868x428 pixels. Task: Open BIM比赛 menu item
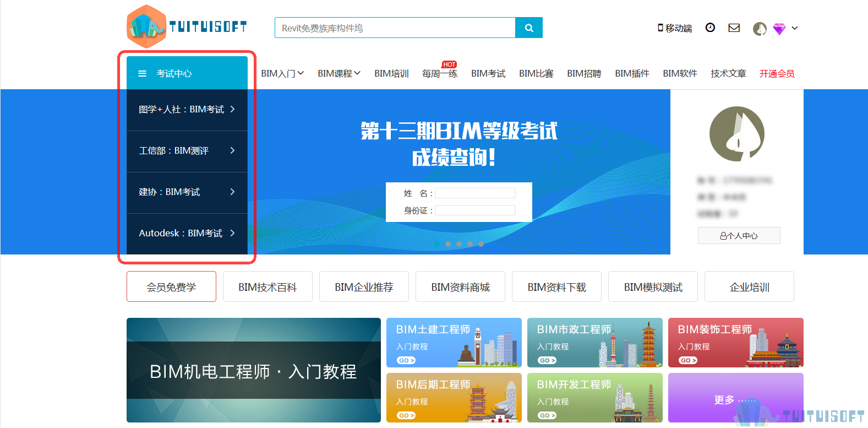pyautogui.click(x=536, y=73)
